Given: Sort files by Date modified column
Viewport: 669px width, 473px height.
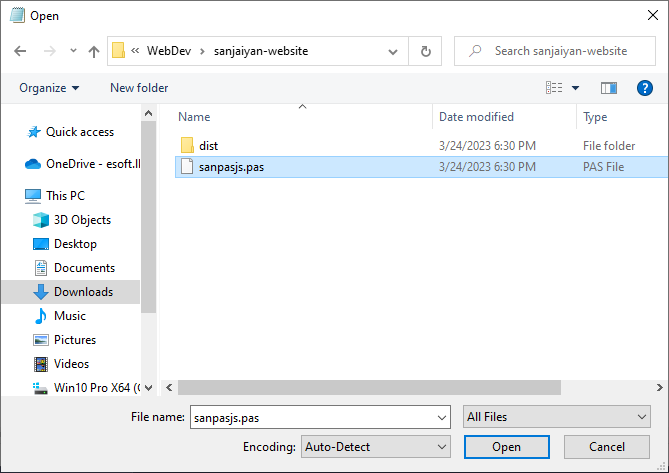Looking at the screenshot, I should [x=476, y=117].
